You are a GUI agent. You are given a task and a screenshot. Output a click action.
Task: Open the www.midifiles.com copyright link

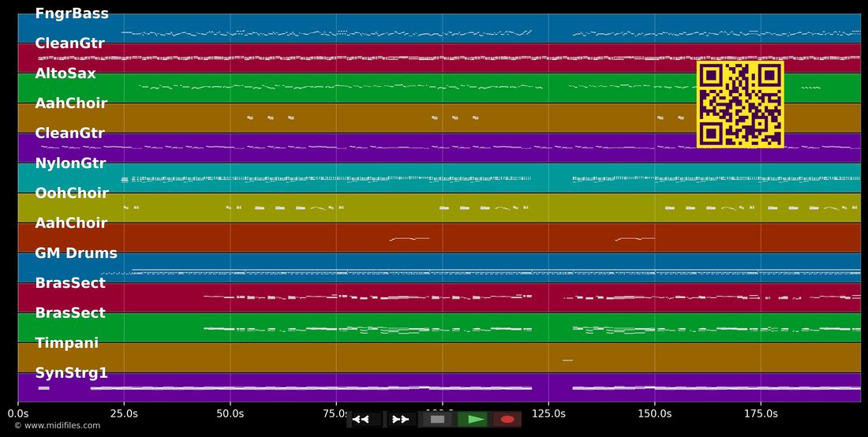point(58,425)
